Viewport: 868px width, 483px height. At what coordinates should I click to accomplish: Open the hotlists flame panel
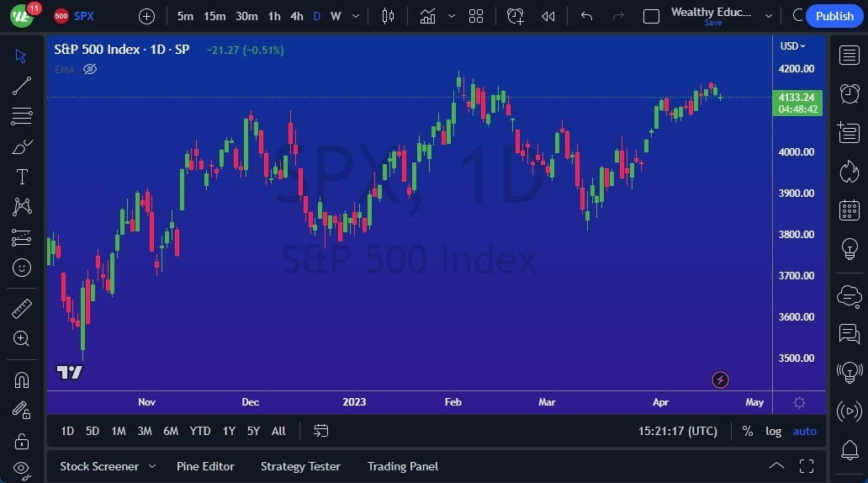(849, 172)
